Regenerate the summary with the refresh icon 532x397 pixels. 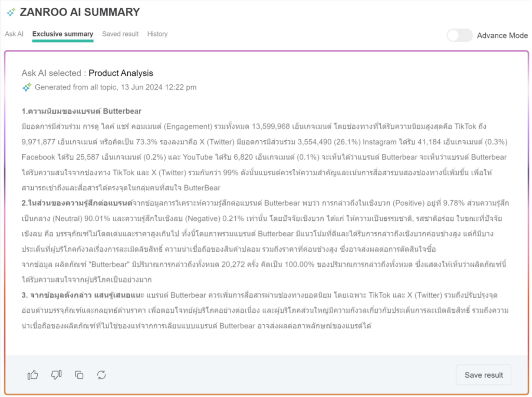click(x=101, y=375)
